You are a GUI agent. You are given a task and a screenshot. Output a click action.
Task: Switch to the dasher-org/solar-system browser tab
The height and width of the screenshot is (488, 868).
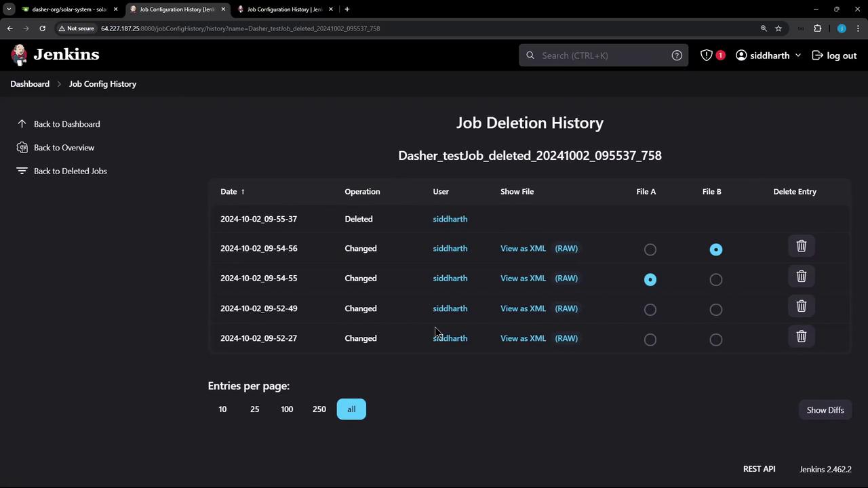point(68,9)
